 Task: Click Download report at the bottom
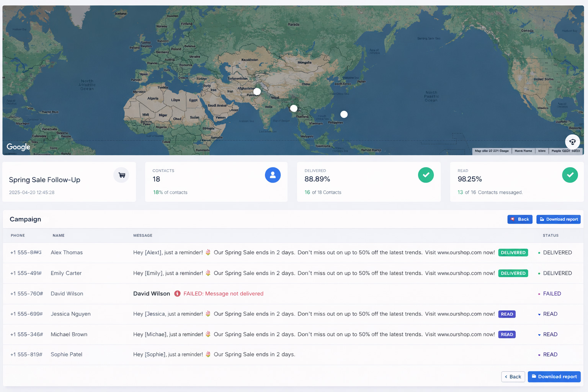[554, 377]
